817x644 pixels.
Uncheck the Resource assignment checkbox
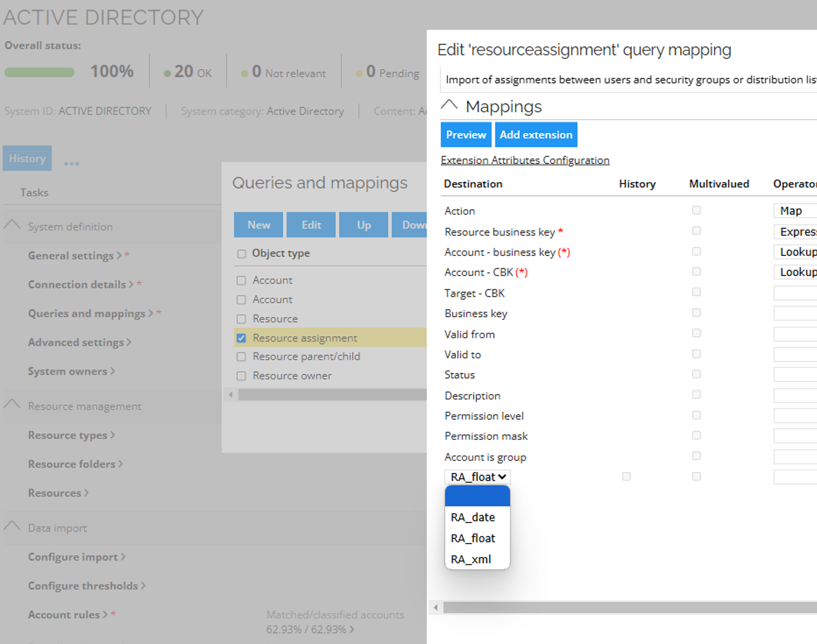[x=241, y=338]
